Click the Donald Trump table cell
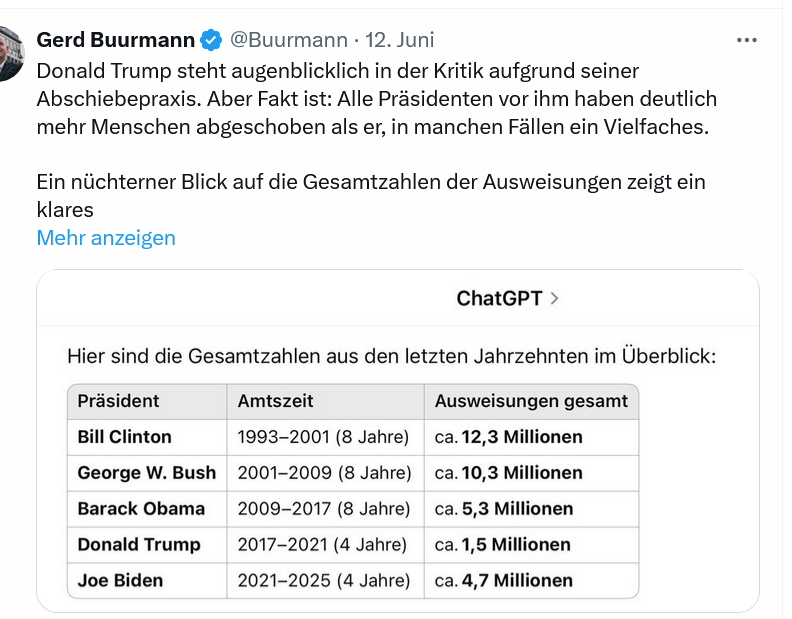 139,545
